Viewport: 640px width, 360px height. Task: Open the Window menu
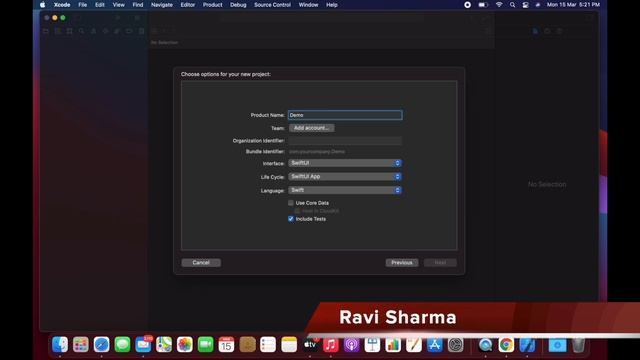click(x=308, y=5)
